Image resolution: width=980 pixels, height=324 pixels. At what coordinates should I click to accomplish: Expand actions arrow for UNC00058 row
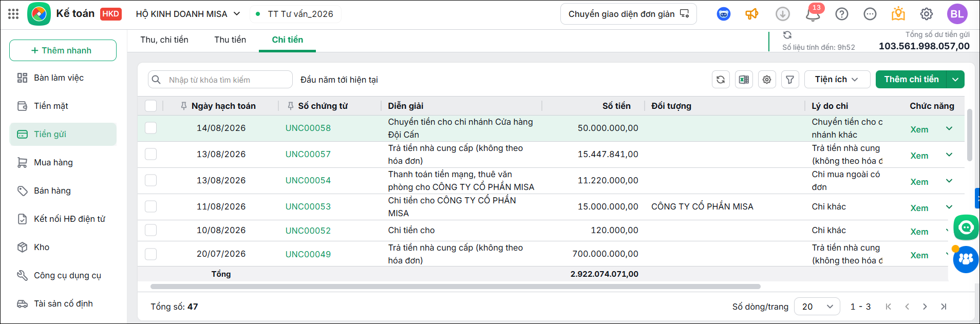pos(949,128)
